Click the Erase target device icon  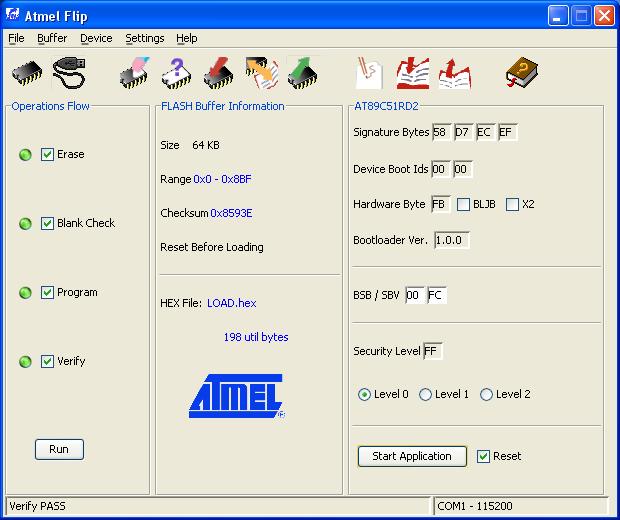tap(135, 73)
